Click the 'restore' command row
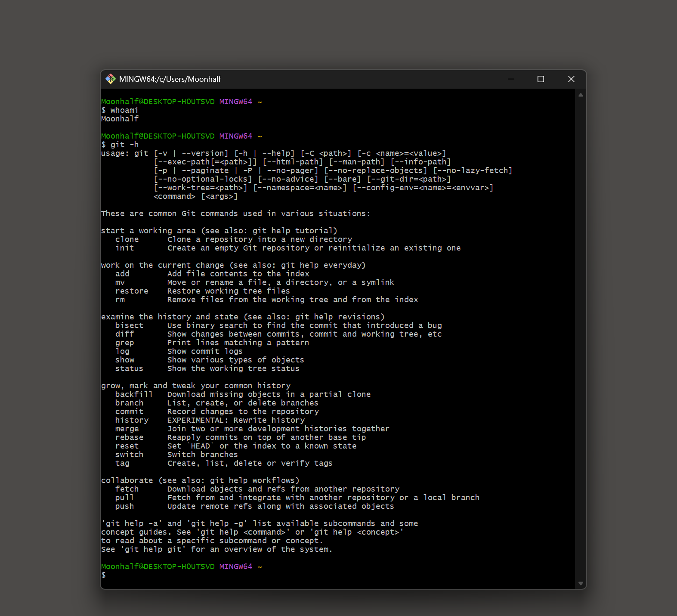 click(x=203, y=291)
